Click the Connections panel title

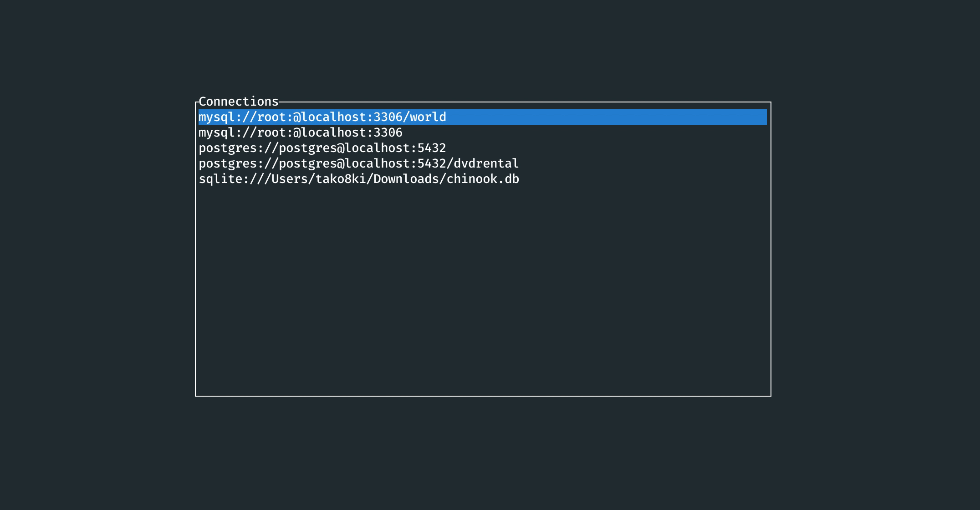tap(239, 102)
